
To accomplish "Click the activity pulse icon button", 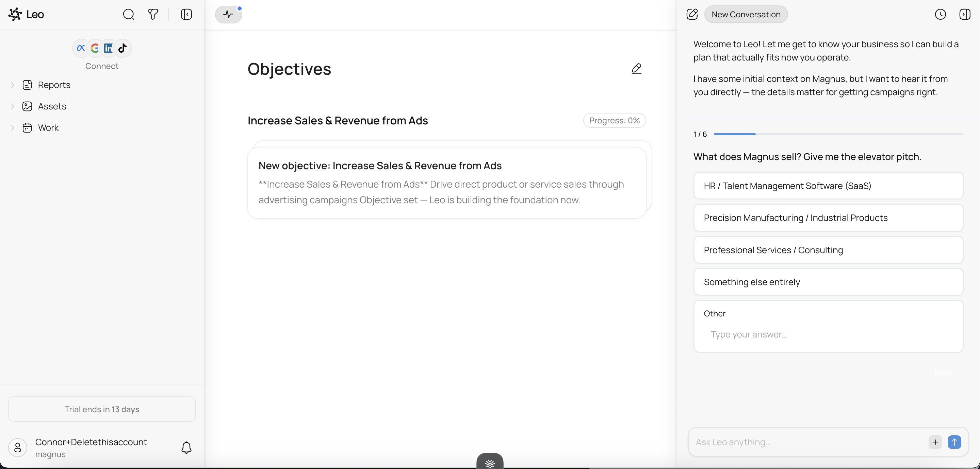I will tap(228, 14).
